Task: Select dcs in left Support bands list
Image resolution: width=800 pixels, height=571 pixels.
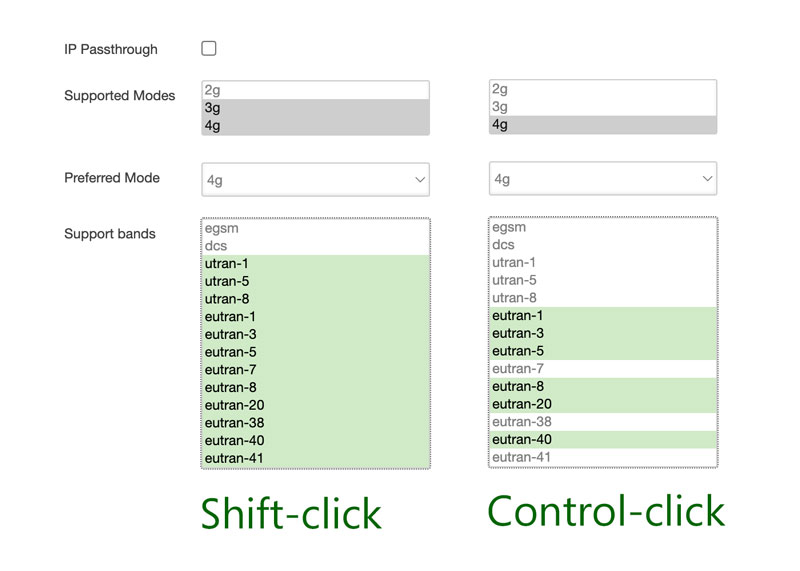Action: click(x=315, y=246)
